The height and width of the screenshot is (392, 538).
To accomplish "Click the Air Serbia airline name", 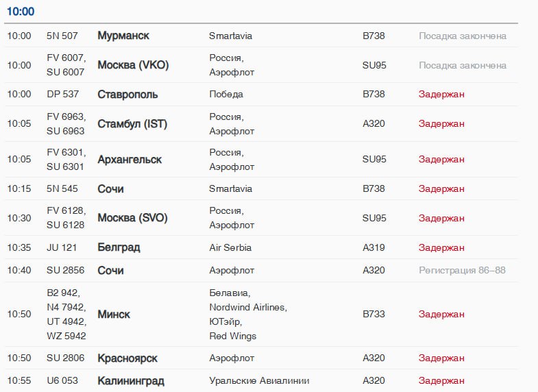I will coord(230,247).
